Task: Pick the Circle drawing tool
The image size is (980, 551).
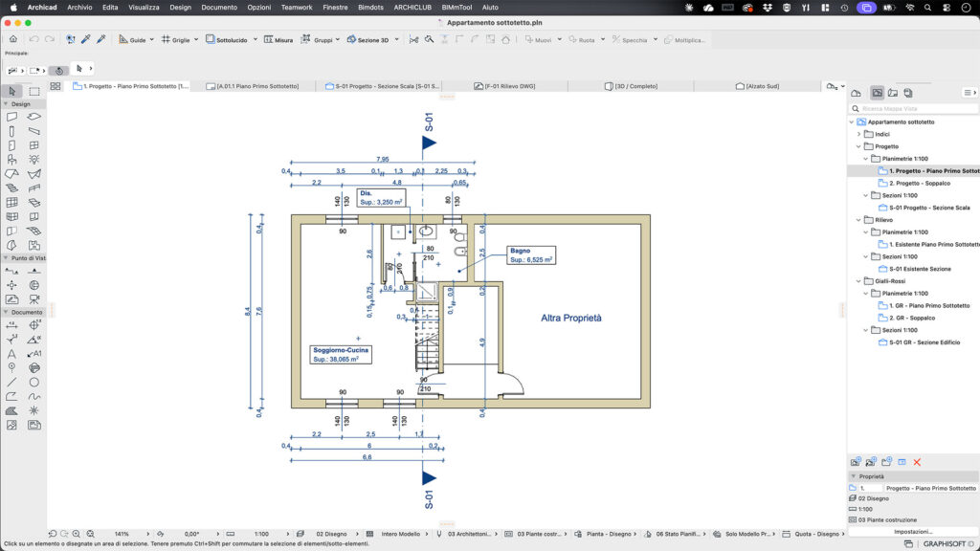Action: (34, 382)
